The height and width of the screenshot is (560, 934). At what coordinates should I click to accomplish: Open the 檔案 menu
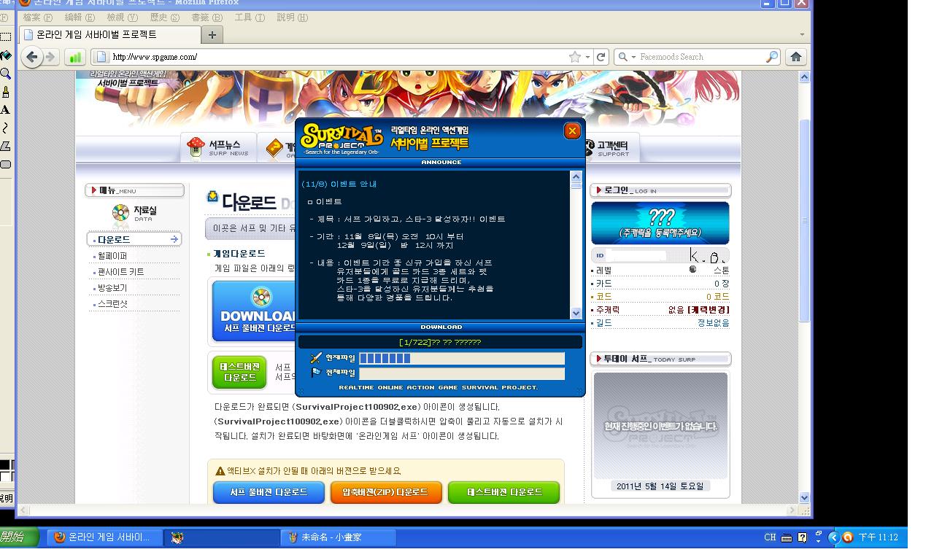tap(37, 17)
